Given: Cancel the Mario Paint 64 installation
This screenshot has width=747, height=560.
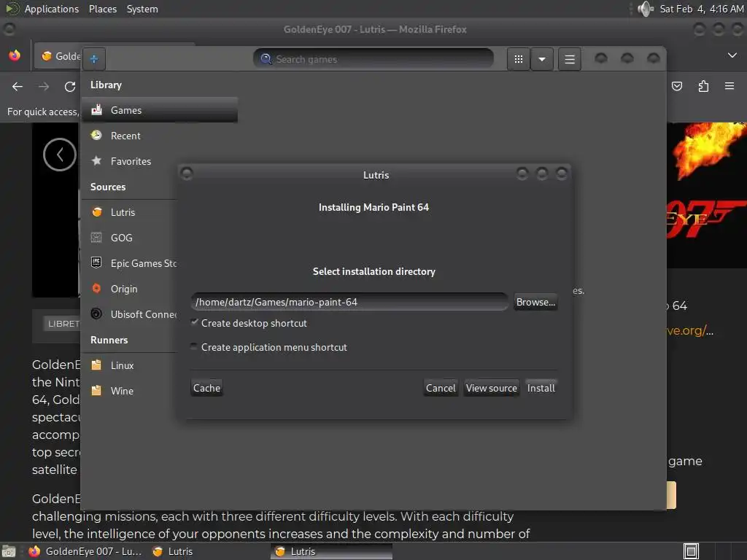Looking at the screenshot, I should coord(441,388).
